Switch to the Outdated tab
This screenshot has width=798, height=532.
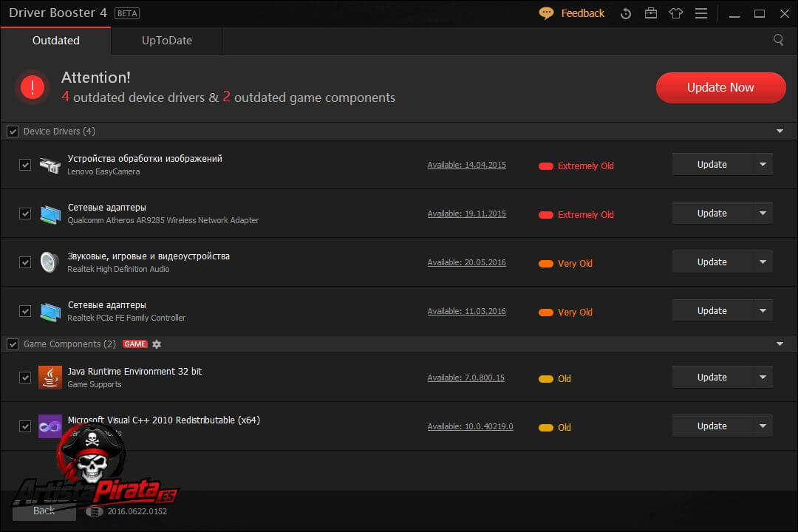pos(56,40)
